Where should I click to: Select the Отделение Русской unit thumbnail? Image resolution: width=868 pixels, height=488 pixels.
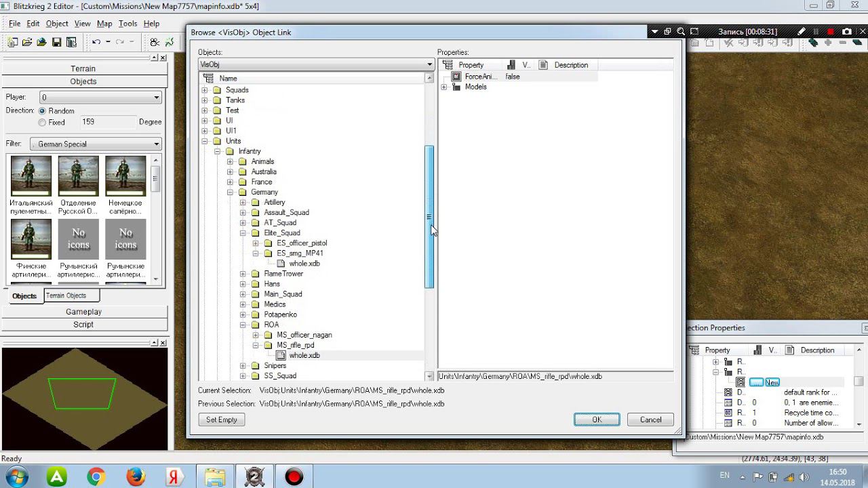click(x=78, y=176)
